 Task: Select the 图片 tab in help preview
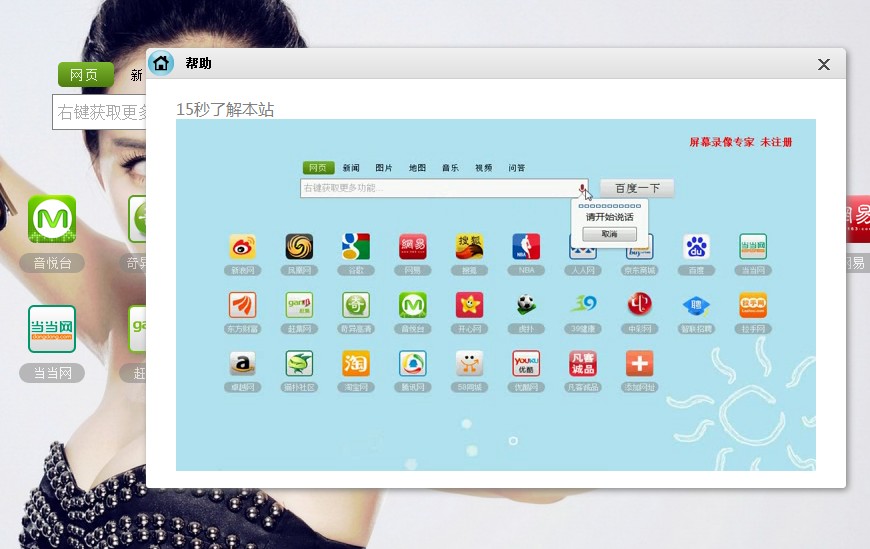(383, 168)
